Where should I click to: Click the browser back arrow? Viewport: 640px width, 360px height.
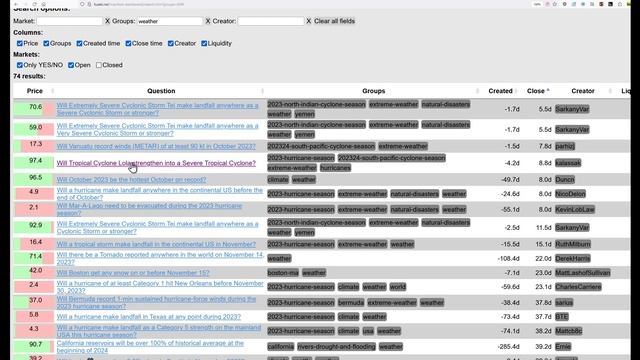coord(16,4)
